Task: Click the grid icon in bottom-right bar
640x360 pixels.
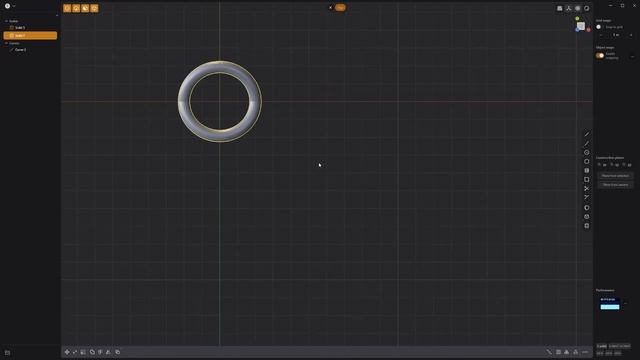Action: (558, 352)
